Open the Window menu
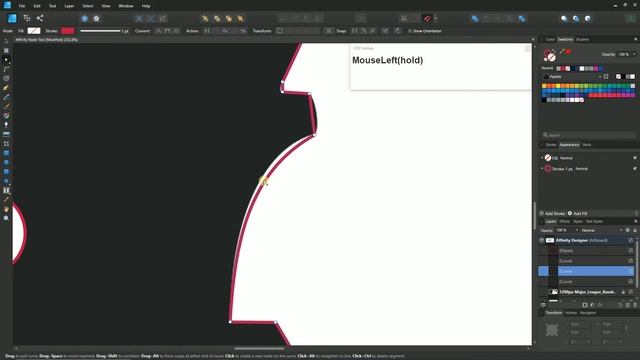Viewport: 640px width, 360px height. pos(126,6)
